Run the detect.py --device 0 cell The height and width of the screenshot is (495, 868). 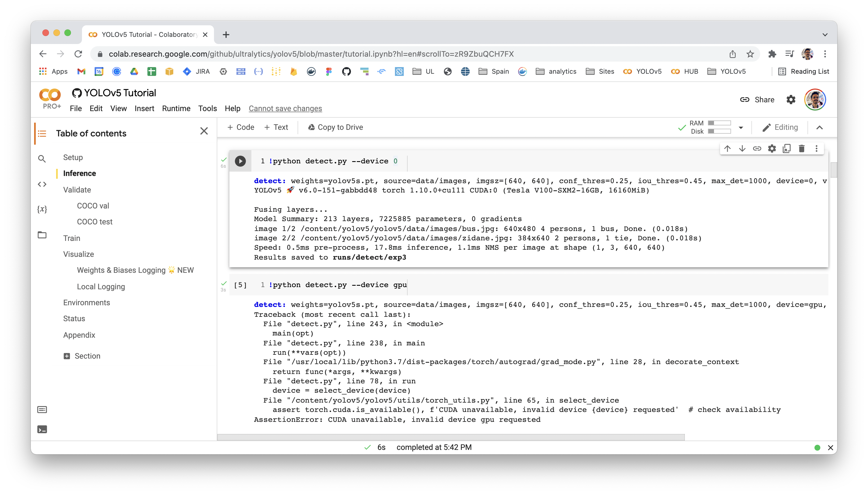point(240,161)
